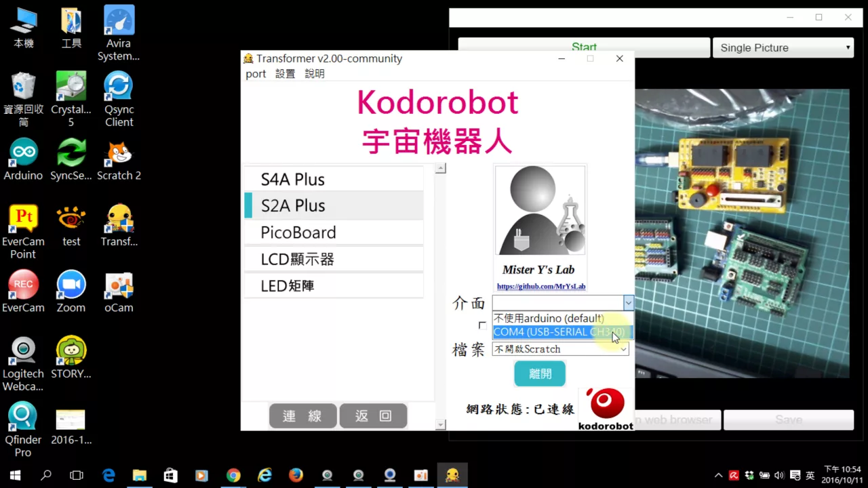This screenshot has height=488, width=868.
Task: Open the github.com/MrYsLab link
Action: (x=541, y=287)
